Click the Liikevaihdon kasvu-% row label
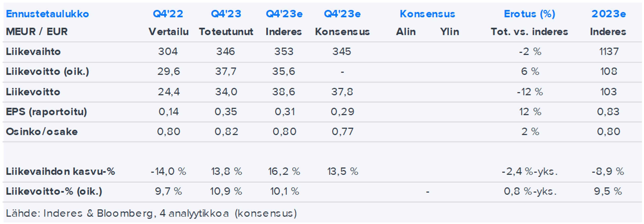Viewport: 644px width, 224px height. tap(60, 171)
